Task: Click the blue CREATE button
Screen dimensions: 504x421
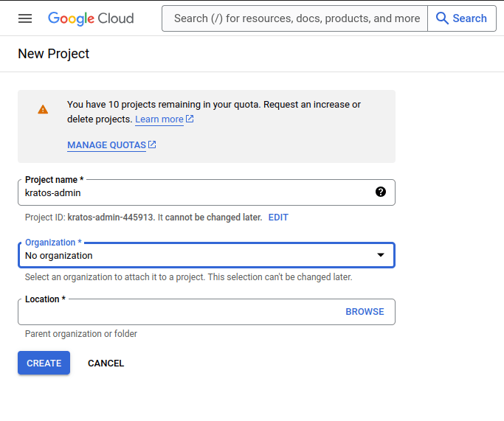Action: 44,363
